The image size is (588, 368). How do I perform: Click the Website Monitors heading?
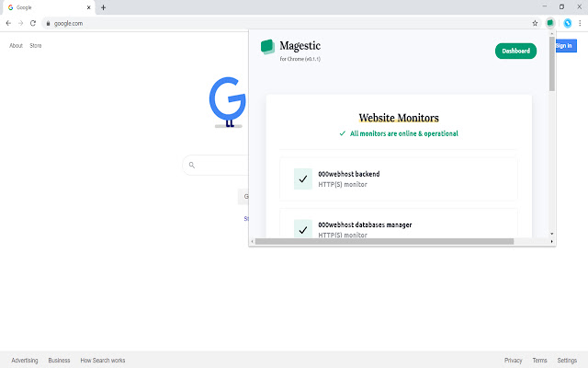pyautogui.click(x=399, y=118)
